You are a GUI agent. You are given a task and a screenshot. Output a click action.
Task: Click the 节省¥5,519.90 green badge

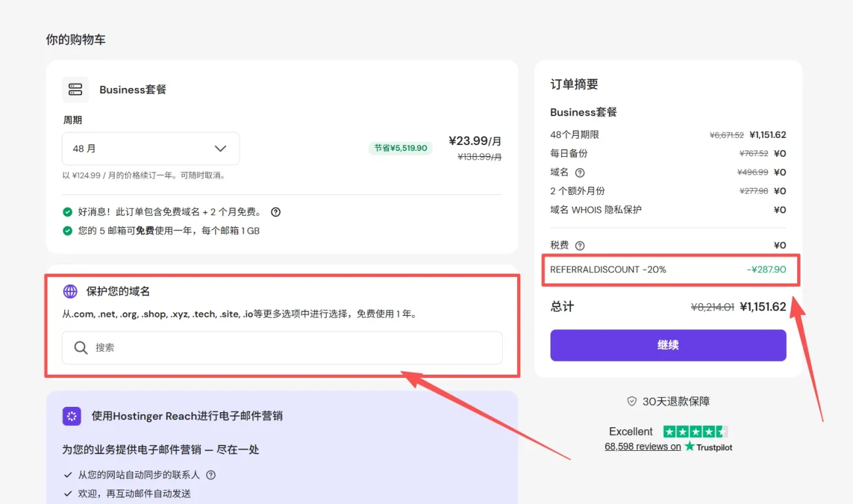click(x=400, y=148)
